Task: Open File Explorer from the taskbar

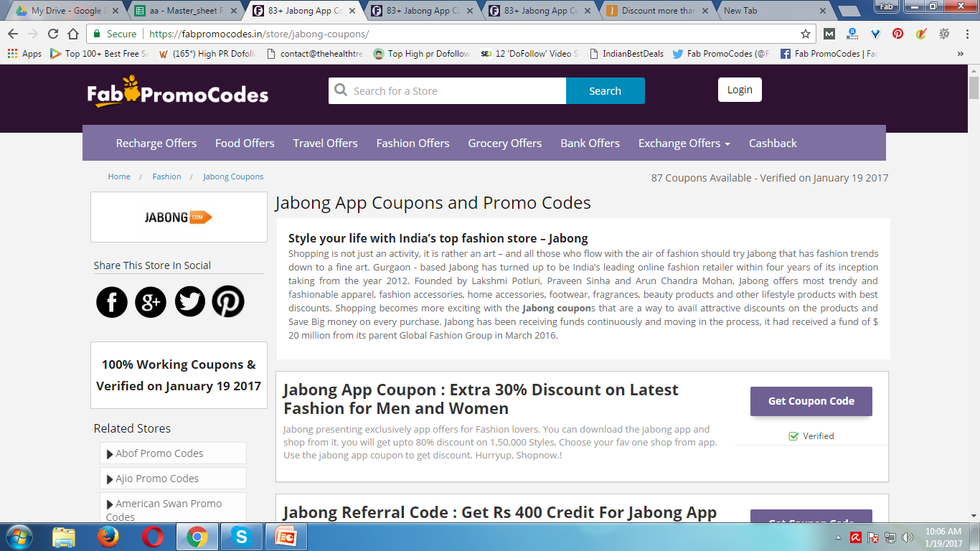Action: (64, 537)
